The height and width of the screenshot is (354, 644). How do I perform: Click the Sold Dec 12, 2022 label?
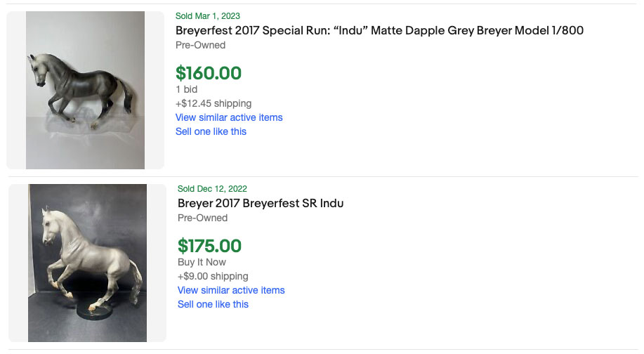pos(213,188)
